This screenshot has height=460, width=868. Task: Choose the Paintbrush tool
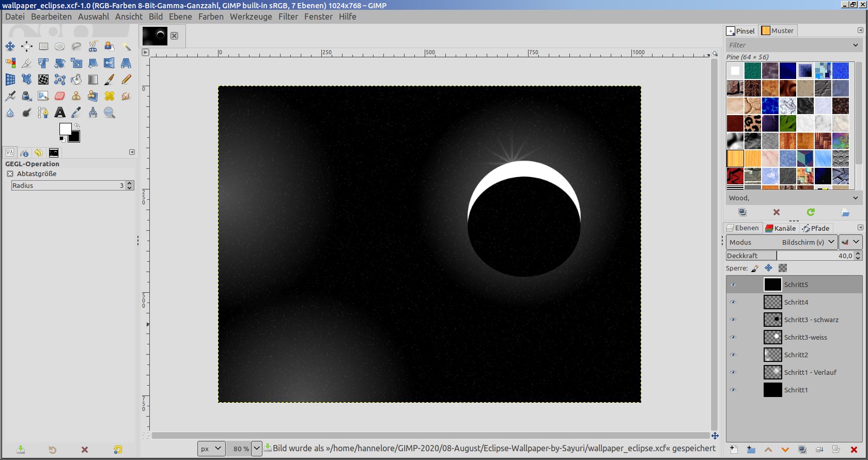[109, 80]
